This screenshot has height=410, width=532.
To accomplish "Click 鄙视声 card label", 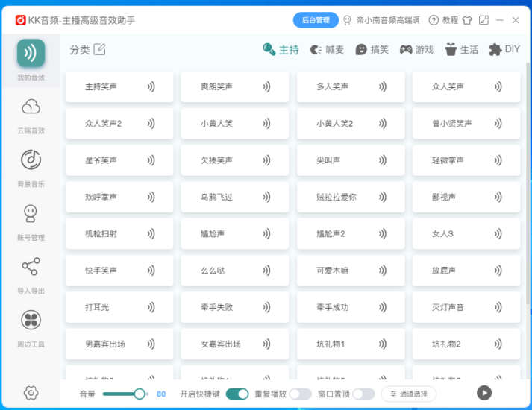I will (444, 197).
